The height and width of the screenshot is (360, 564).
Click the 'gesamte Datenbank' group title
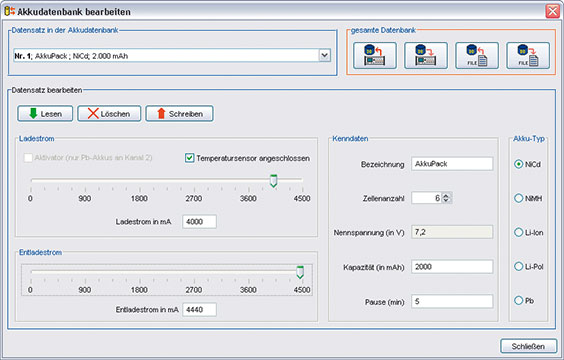tap(383, 30)
